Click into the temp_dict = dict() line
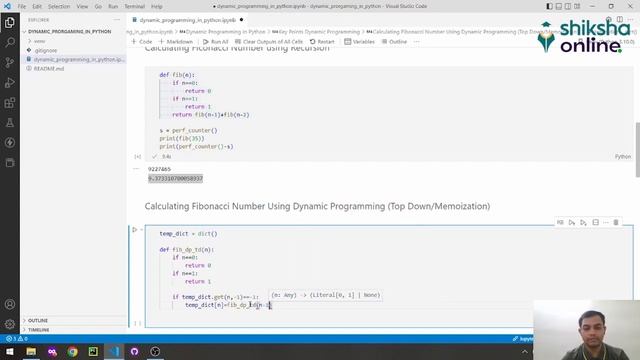The width and height of the screenshot is (640, 360). coord(188,234)
